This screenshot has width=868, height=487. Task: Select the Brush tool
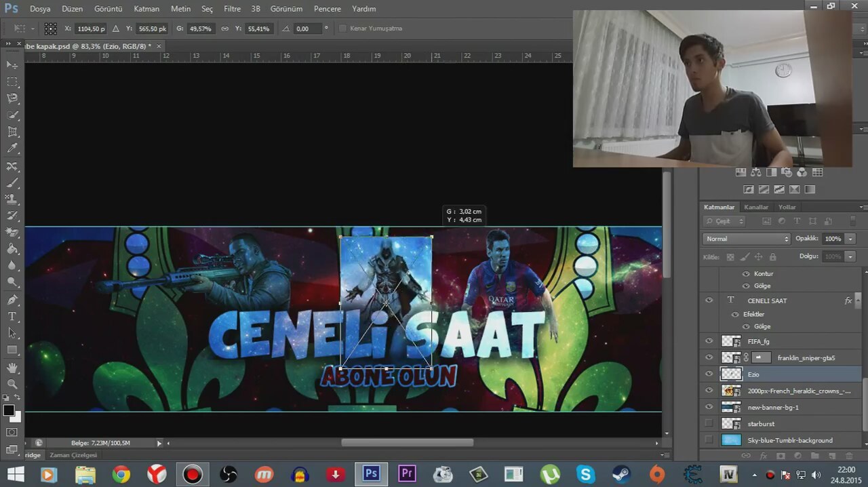coord(12,182)
